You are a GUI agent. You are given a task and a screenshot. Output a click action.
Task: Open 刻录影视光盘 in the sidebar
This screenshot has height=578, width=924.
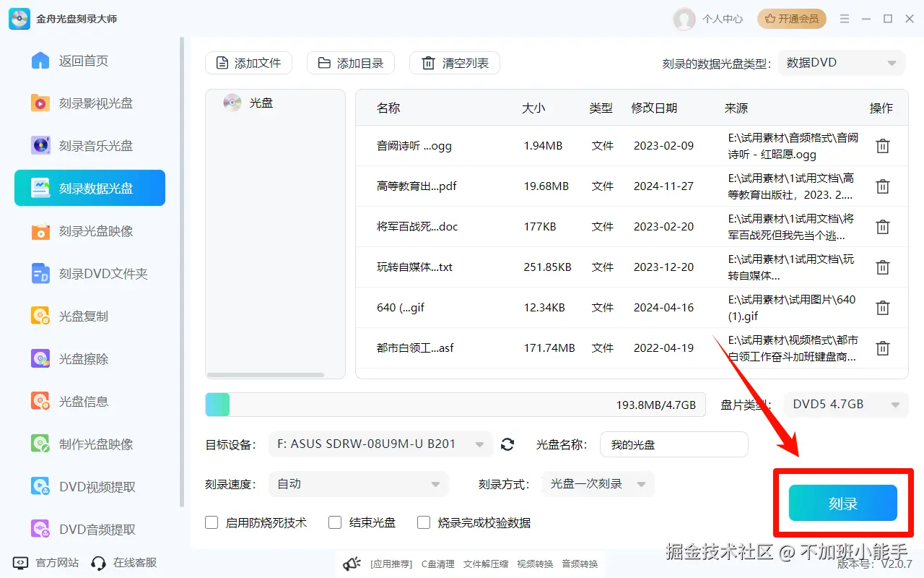click(90, 103)
